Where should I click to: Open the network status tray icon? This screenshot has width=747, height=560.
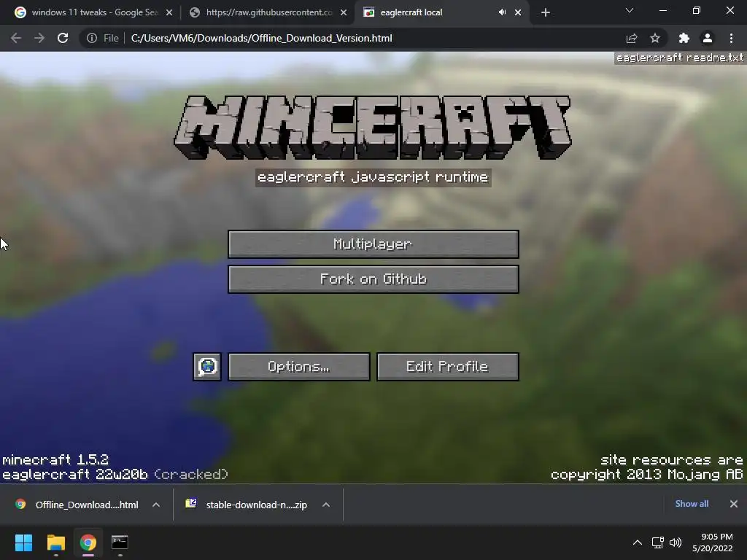point(658,542)
